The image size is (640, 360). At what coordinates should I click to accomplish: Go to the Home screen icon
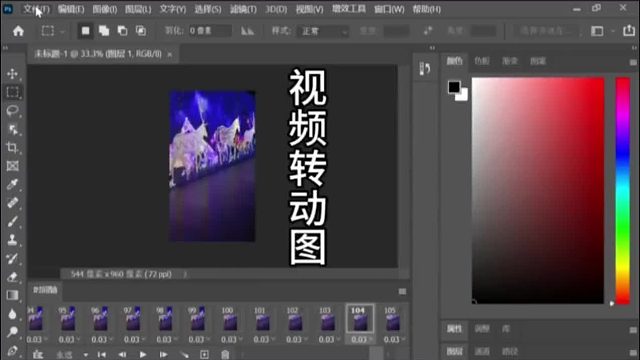click(x=18, y=31)
